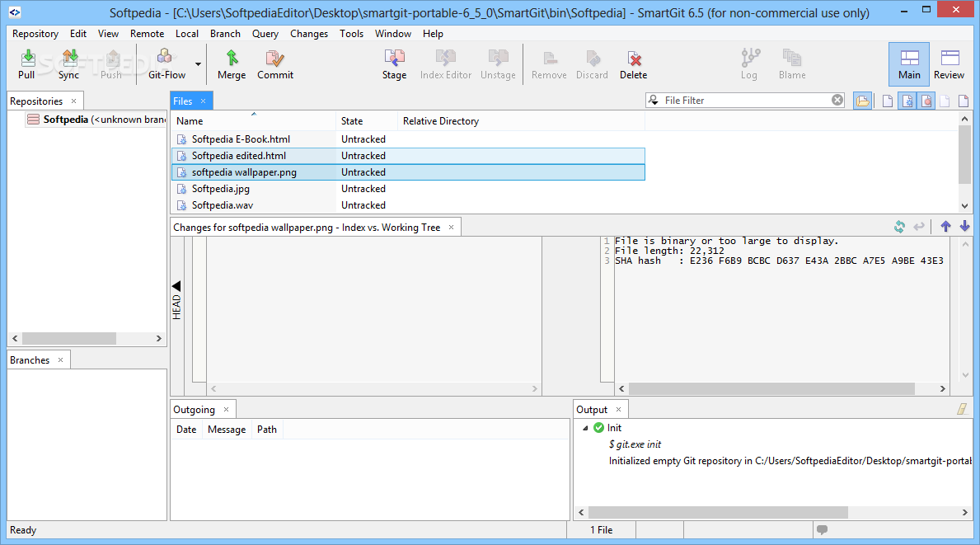Click the Delete toolbar icon
This screenshot has height=545, width=980.
(633, 64)
